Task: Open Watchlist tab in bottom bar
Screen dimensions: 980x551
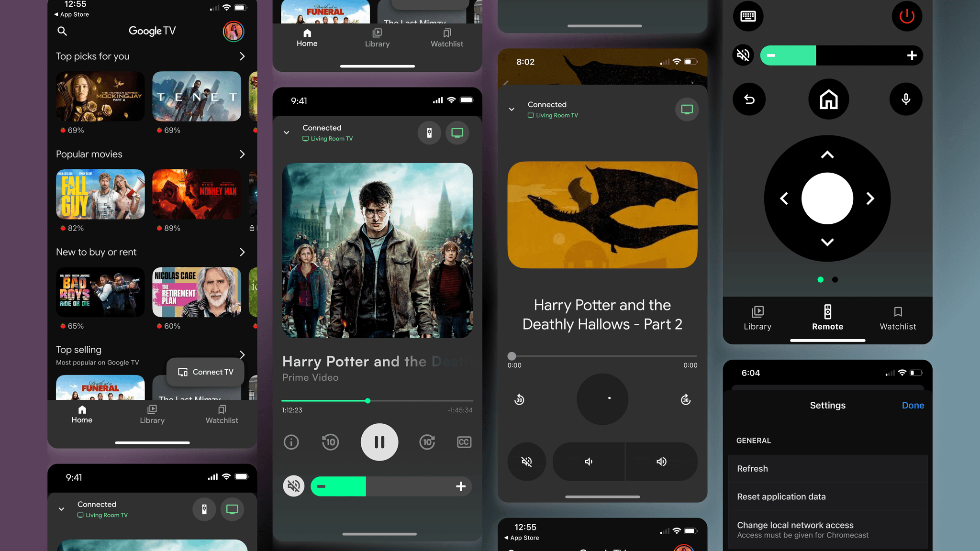Action: point(222,414)
